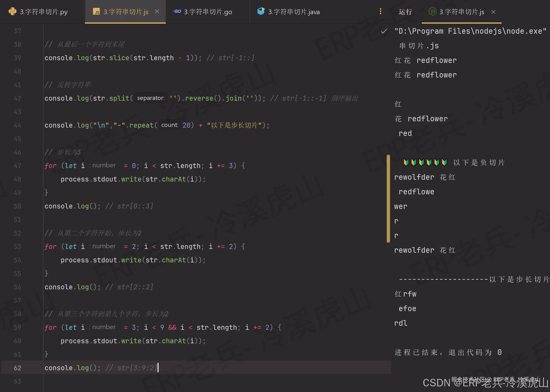Viewport: 550px width, 392px height.
Task: Click the Node.js icon on the run tab
Action: (x=432, y=11)
